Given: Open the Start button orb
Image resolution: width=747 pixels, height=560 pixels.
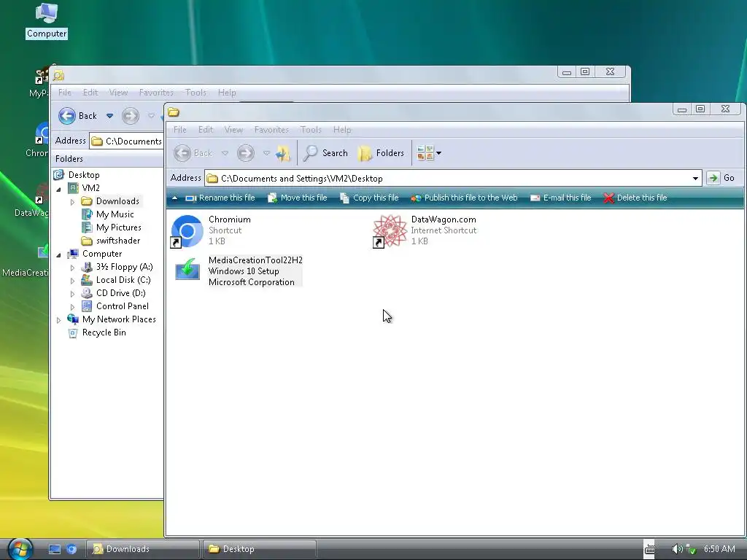Looking at the screenshot, I should 20,548.
